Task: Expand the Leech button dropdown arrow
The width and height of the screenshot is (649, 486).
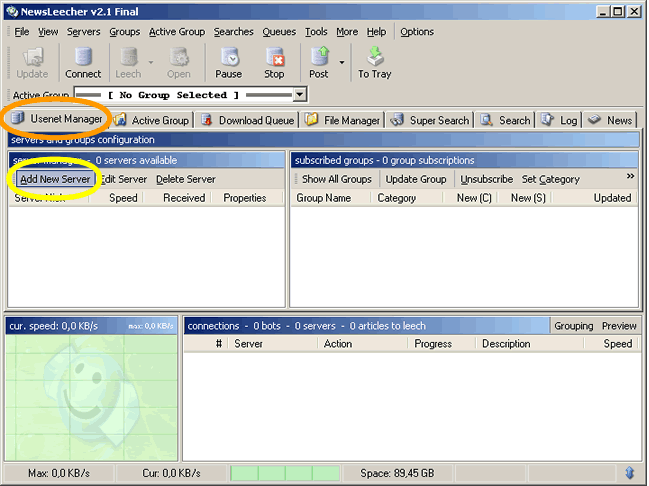Action: pos(151,63)
